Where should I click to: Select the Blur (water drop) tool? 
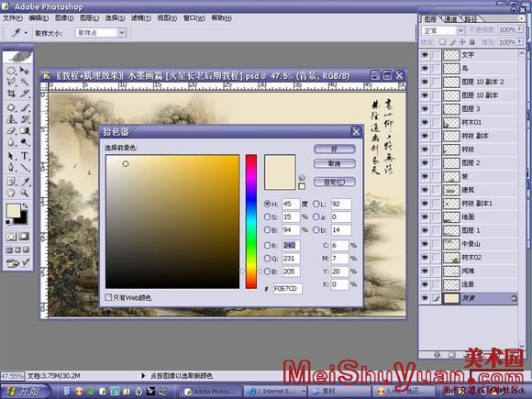[x=11, y=142]
